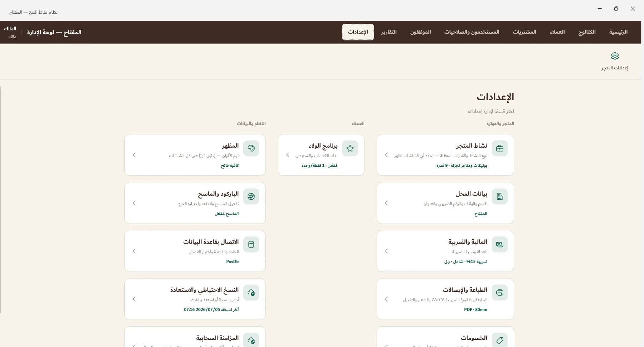Expand the برنامج الولاء card chevron
Viewport: 644px width, 347px height.
(x=288, y=155)
